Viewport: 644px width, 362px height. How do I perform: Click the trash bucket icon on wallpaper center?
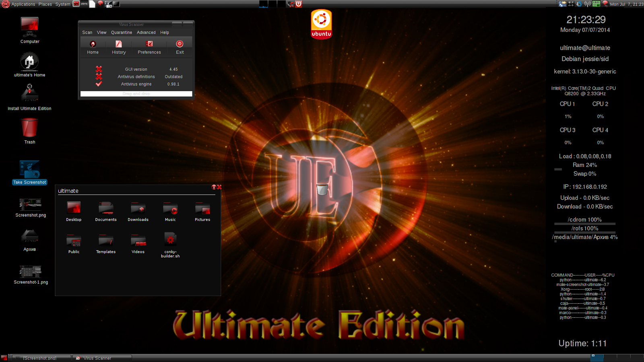322,189
